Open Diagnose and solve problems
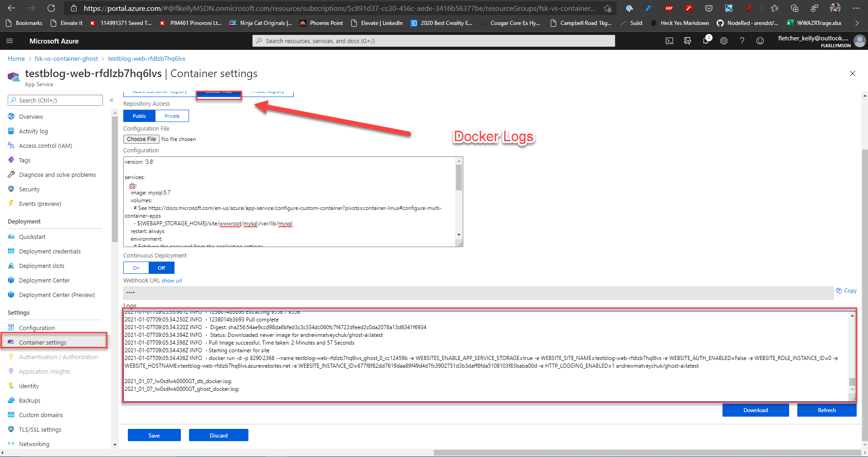The height and width of the screenshot is (457, 868). point(57,175)
